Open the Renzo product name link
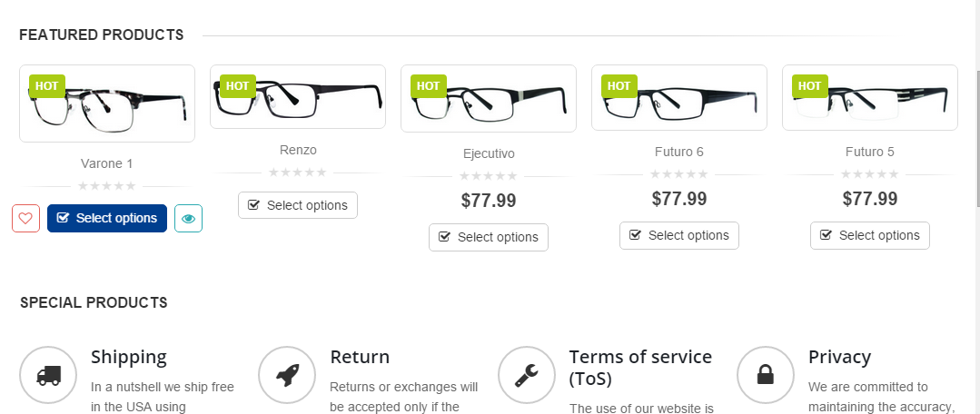Image resolution: width=980 pixels, height=414 pixels. (298, 150)
